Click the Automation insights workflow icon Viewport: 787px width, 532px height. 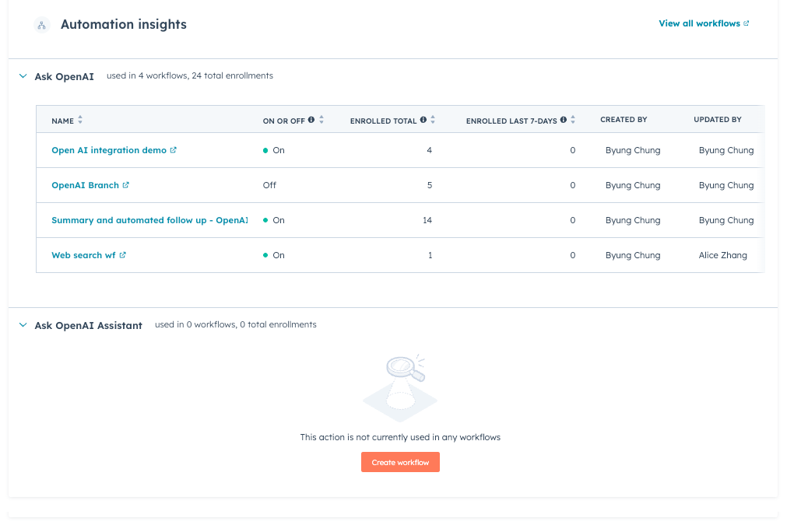pyautogui.click(x=42, y=25)
